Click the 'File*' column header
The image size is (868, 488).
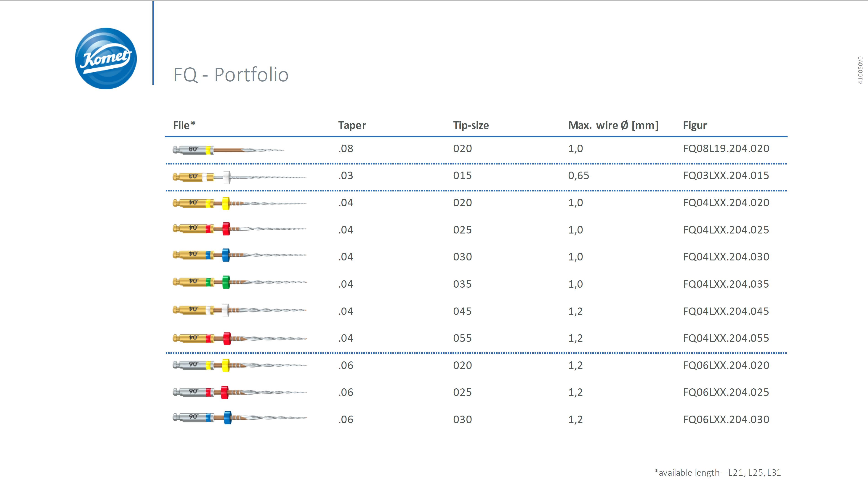coord(184,125)
